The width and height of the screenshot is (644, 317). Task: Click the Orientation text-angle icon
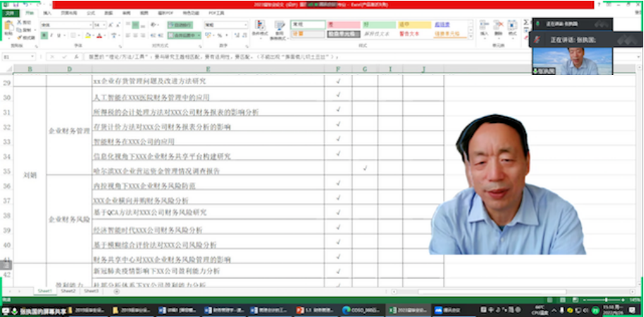click(153, 25)
